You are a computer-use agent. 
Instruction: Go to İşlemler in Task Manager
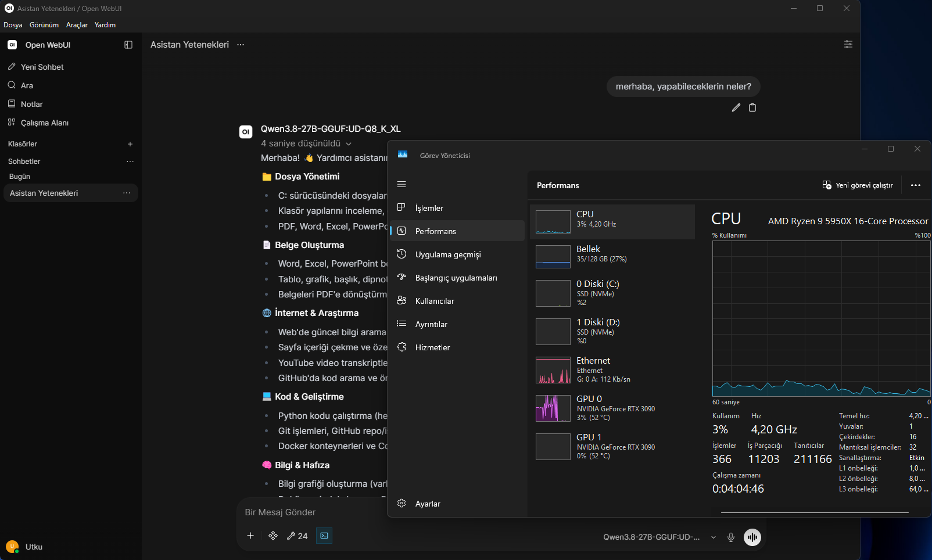pos(457,208)
